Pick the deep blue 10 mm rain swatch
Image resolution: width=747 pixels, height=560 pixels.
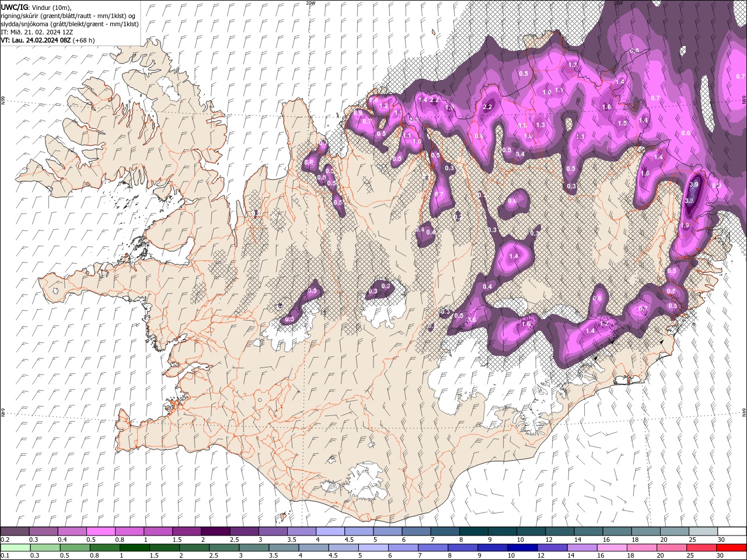pos(522,548)
